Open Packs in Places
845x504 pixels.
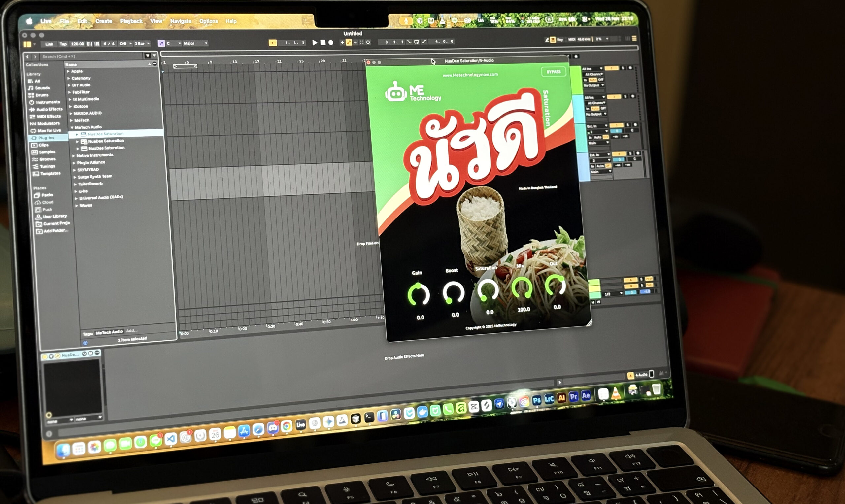(44, 195)
